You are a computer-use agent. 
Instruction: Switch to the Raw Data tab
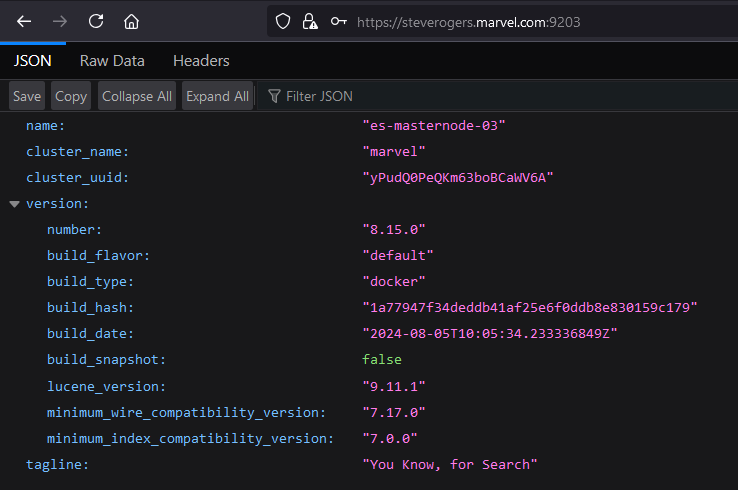click(112, 61)
